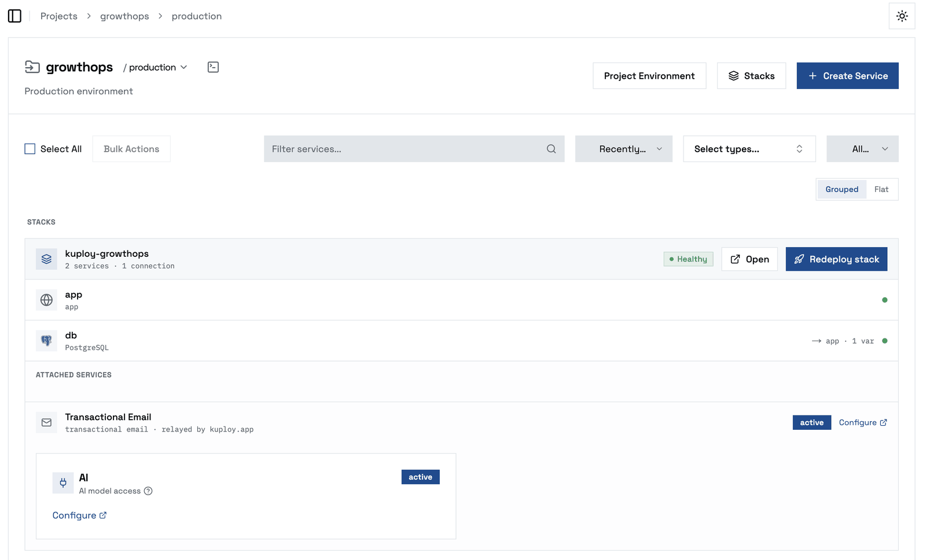Open the All status filter dropdown
The height and width of the screenshot is (560, 926).
[862, 149]
